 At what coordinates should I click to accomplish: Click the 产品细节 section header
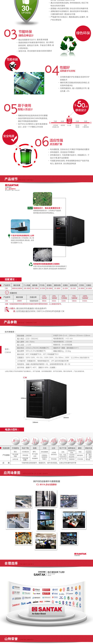coord(46,179)
